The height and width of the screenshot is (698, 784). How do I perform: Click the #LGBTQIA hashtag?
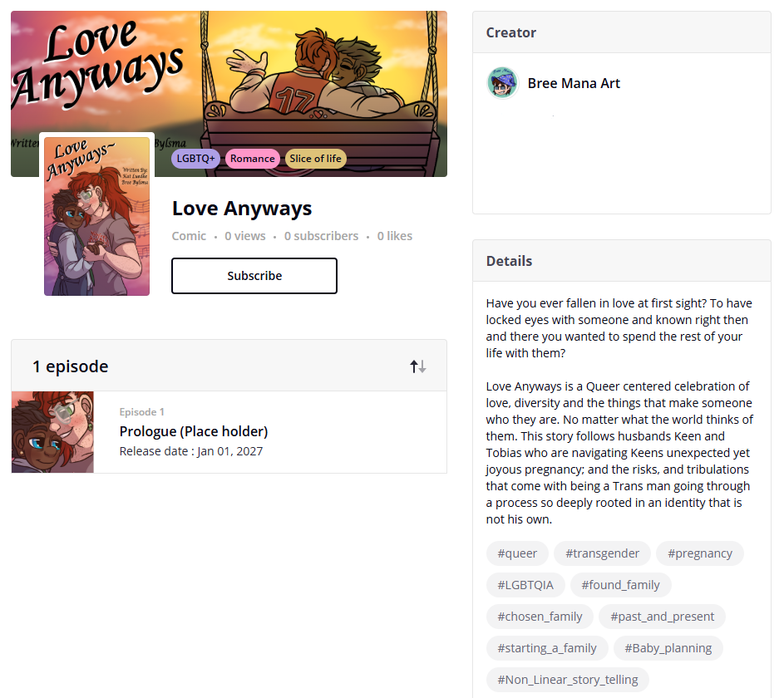(x=525, y=585)
